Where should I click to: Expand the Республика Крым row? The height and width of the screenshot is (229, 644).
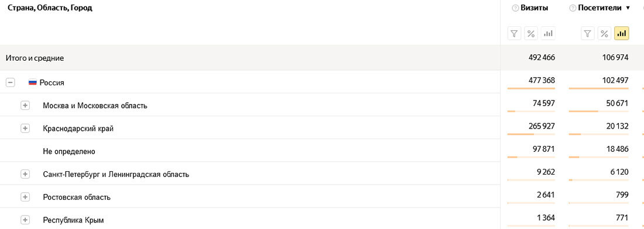click(x=25, y=220)
